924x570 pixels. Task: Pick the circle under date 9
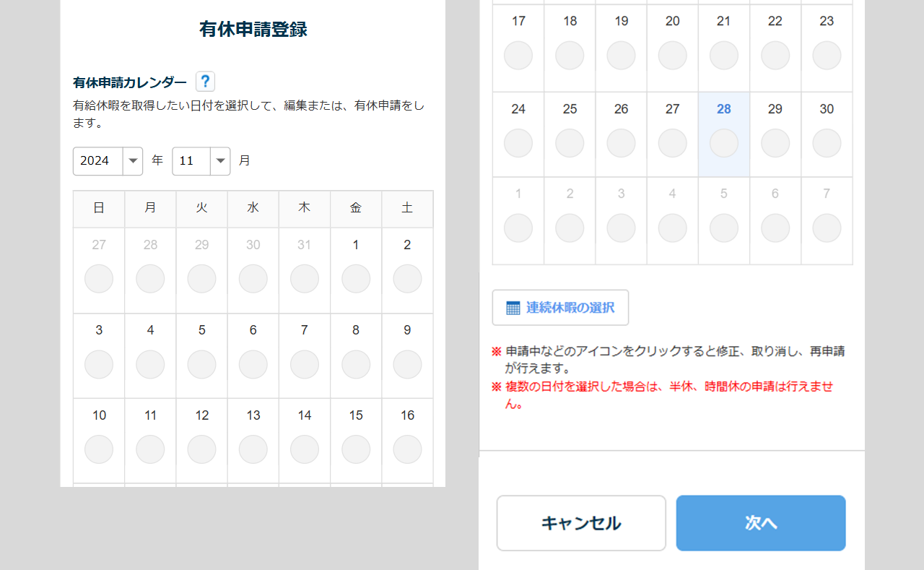click(x=407, y=365)
